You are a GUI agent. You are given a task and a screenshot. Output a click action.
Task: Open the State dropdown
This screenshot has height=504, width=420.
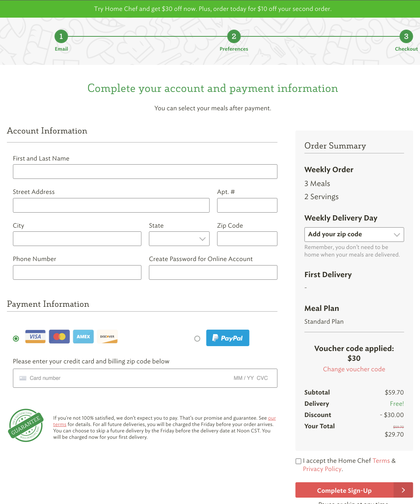[179, 239]
